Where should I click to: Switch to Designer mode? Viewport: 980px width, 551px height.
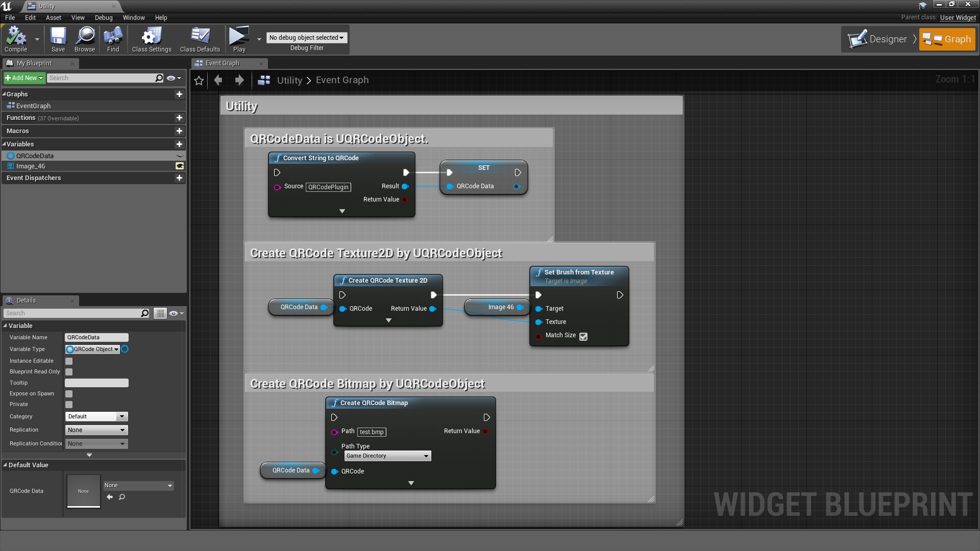879,39
